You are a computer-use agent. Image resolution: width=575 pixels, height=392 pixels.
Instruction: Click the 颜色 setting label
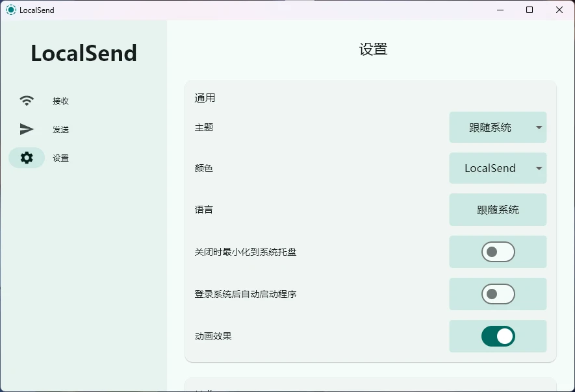coord(204,168)
